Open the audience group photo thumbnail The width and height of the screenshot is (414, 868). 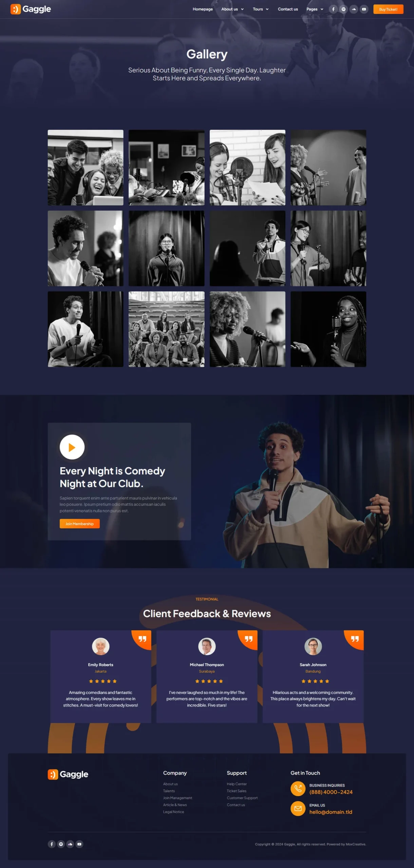click(166, 329)
